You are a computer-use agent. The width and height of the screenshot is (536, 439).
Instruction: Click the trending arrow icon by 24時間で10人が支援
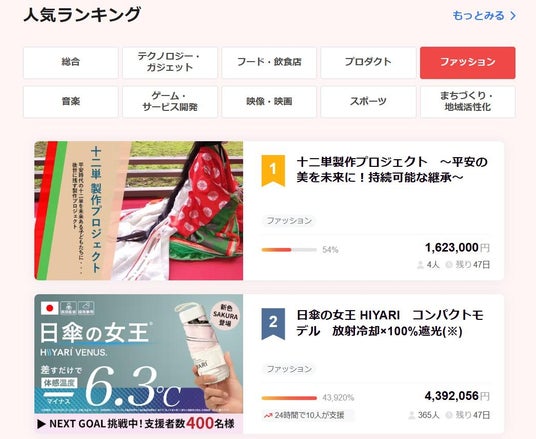point(268,415)
